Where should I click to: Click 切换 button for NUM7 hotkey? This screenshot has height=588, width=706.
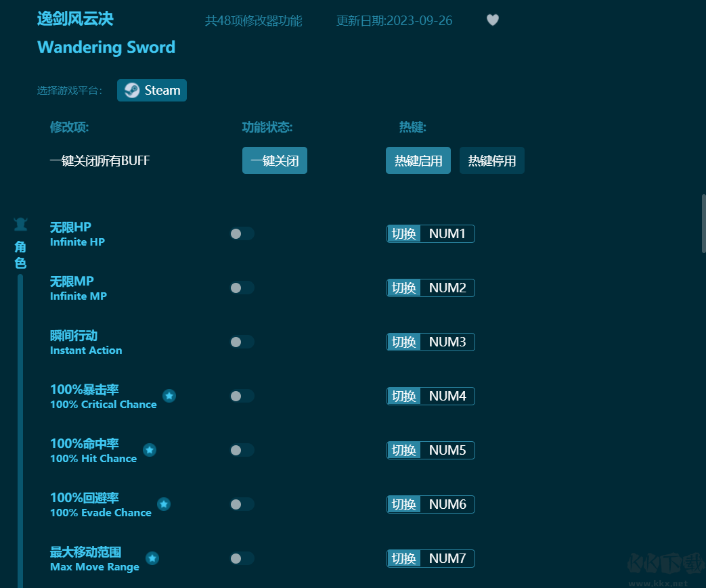coord(404,558)
